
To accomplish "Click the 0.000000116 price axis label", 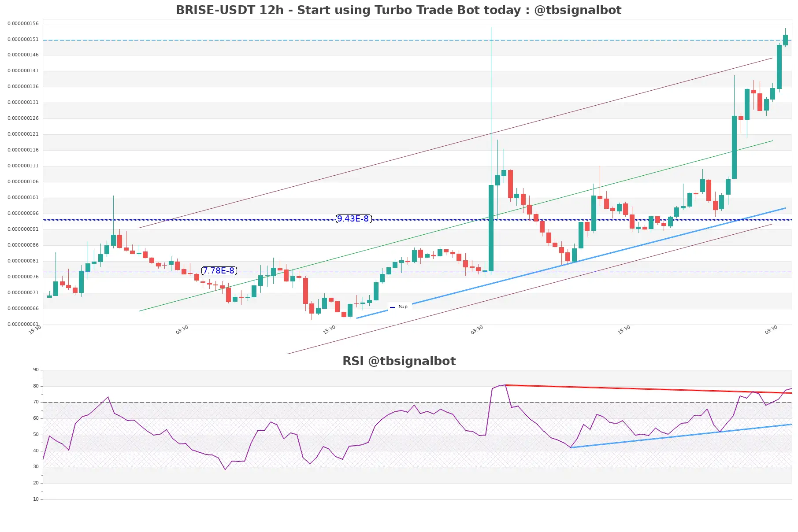I will 23,150.
